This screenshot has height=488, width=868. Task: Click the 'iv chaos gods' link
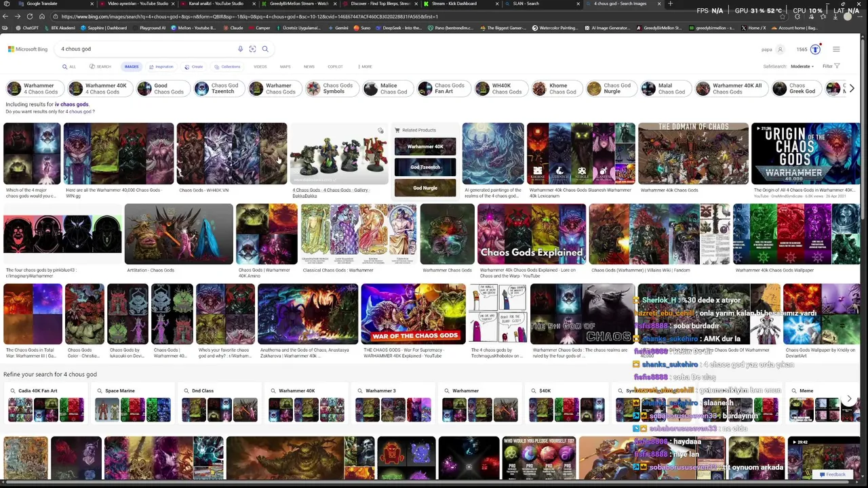pos(72,104)
